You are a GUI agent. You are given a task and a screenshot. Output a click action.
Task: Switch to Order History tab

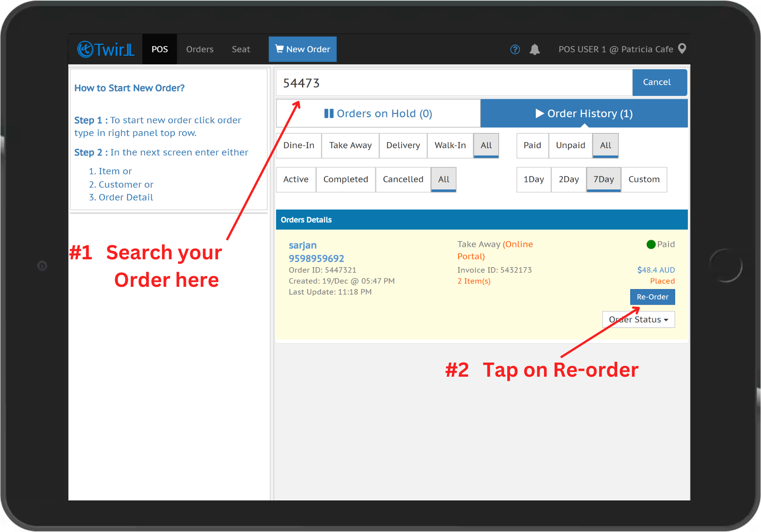point(584,113)
